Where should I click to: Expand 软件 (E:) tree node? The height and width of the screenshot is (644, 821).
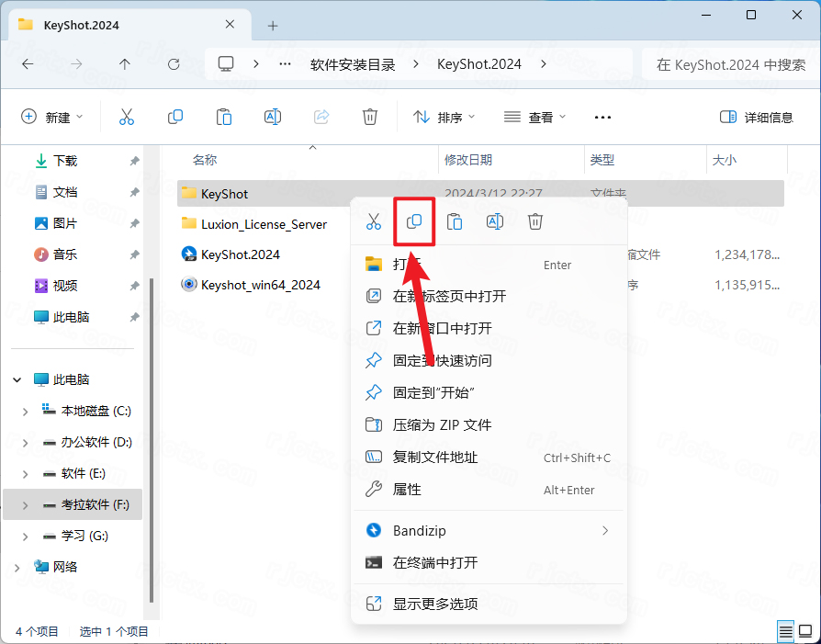[25, 474]
